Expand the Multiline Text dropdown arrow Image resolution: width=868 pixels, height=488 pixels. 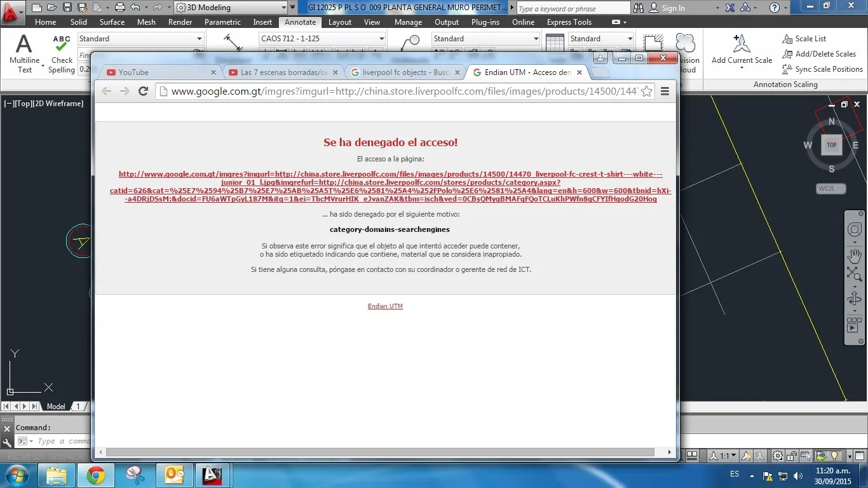(x=43, y=66)
